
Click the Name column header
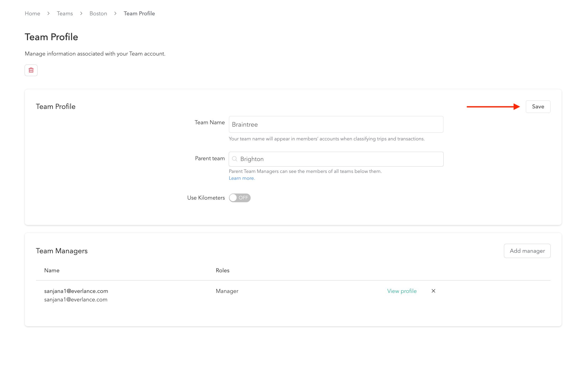52,270
